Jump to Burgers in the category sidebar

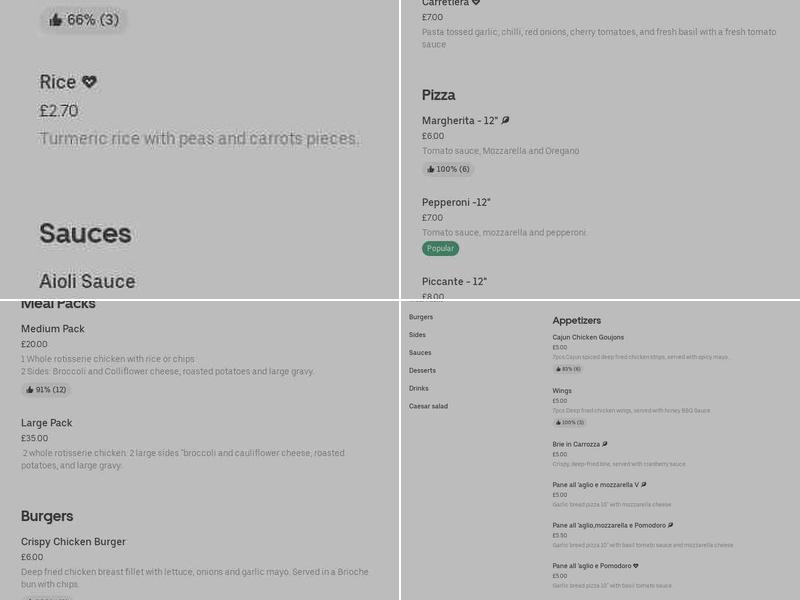pos(421,317)
